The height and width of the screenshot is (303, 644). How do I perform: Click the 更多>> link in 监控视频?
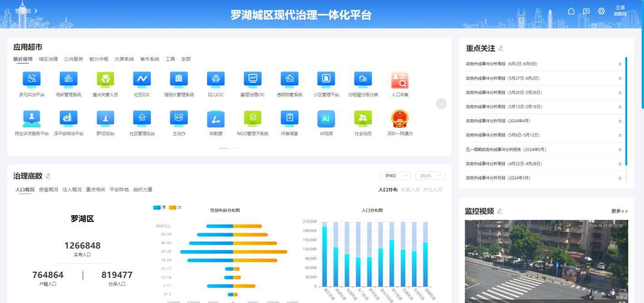619,211
